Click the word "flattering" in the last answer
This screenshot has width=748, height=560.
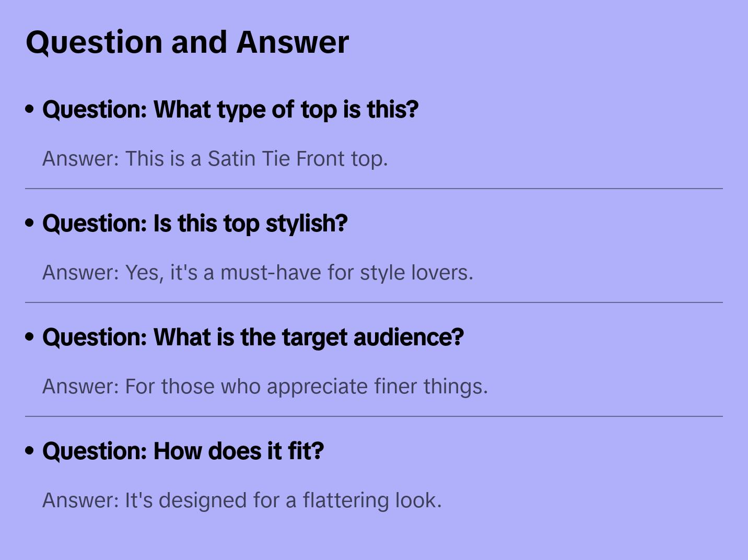point(346,500)
